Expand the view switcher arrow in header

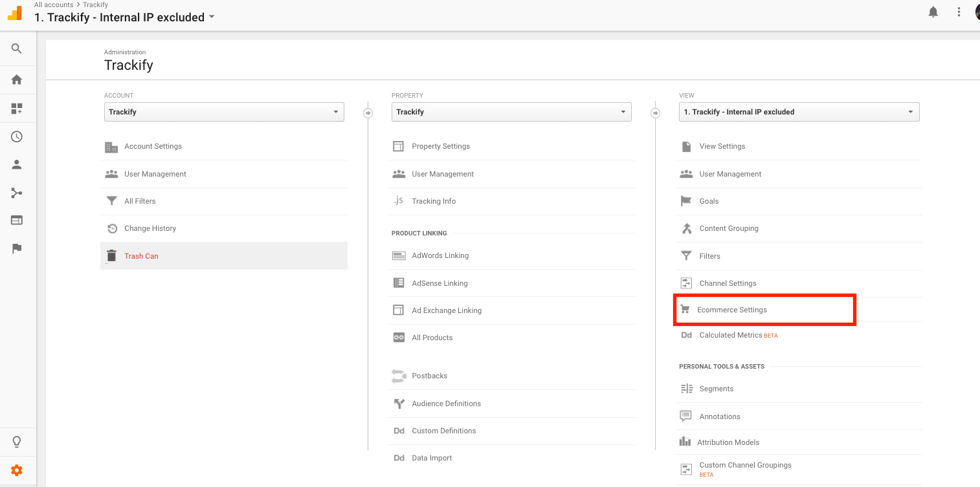[x=212, y=17]
